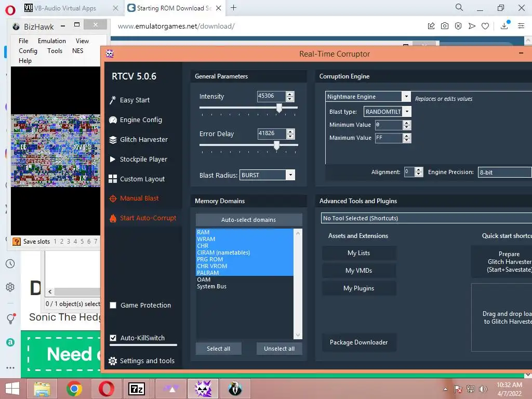Open BizHawk Tools menu
Viewport: 532px width, 399px height.
tap(55, 51)
